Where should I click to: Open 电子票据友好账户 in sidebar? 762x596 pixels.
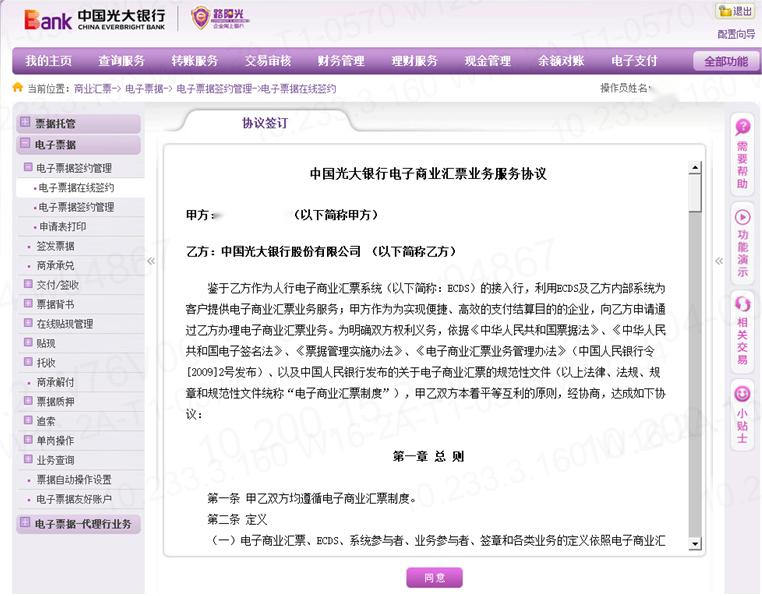tap(74, 499)
